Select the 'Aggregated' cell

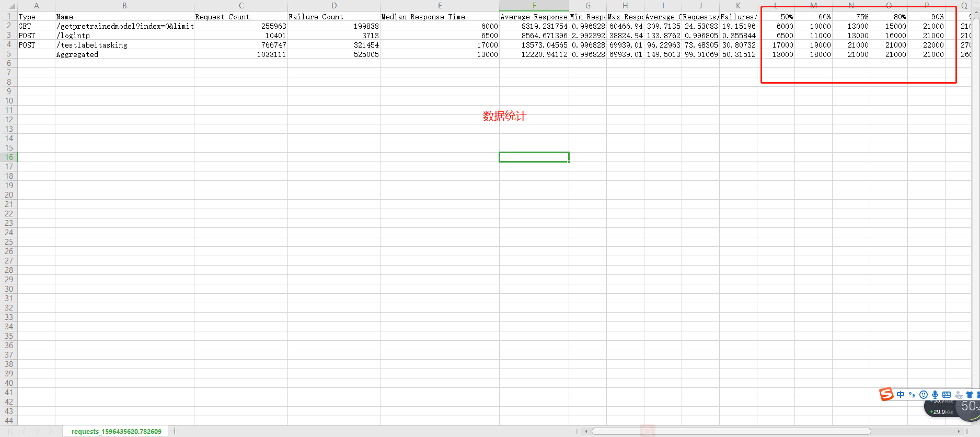(124, 54)
